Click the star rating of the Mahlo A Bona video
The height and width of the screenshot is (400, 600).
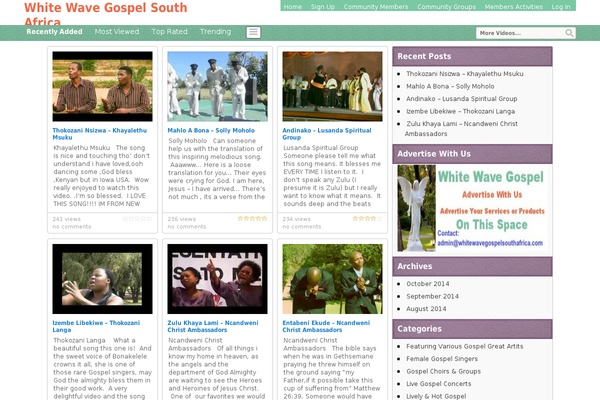[252, 219]
